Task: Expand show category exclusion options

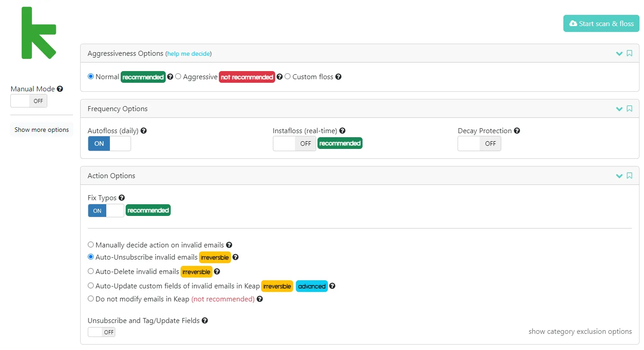Action: (580, 332)
